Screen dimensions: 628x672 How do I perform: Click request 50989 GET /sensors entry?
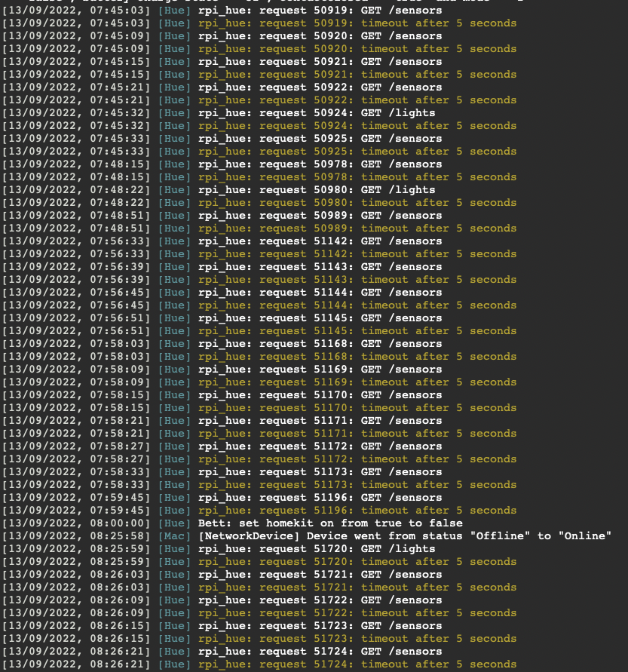320,216
